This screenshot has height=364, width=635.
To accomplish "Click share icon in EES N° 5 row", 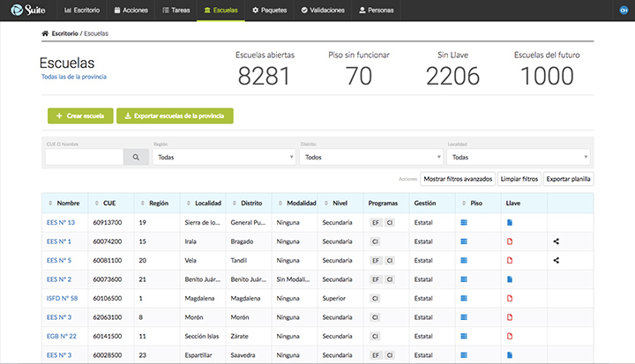I will click(x=557, y=260).
